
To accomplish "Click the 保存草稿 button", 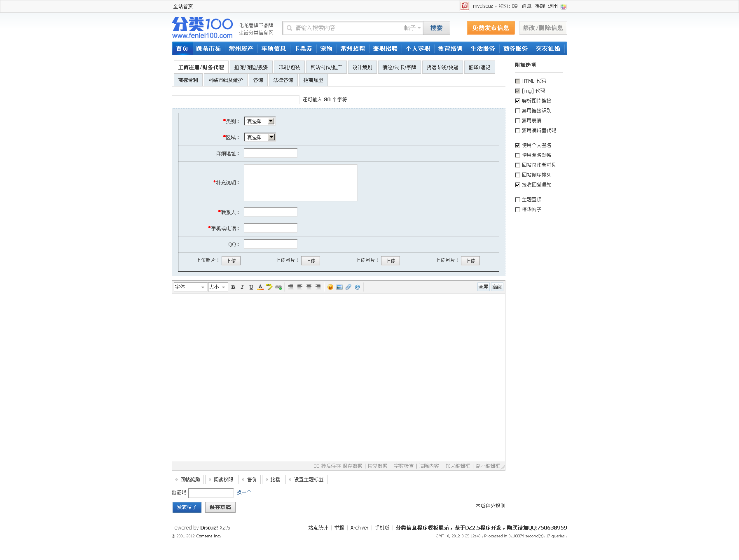I will tap(220, 507).
